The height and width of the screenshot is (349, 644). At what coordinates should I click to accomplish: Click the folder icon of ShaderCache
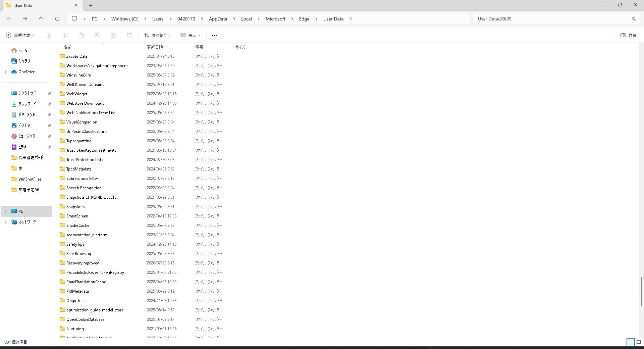click(62, 225)
